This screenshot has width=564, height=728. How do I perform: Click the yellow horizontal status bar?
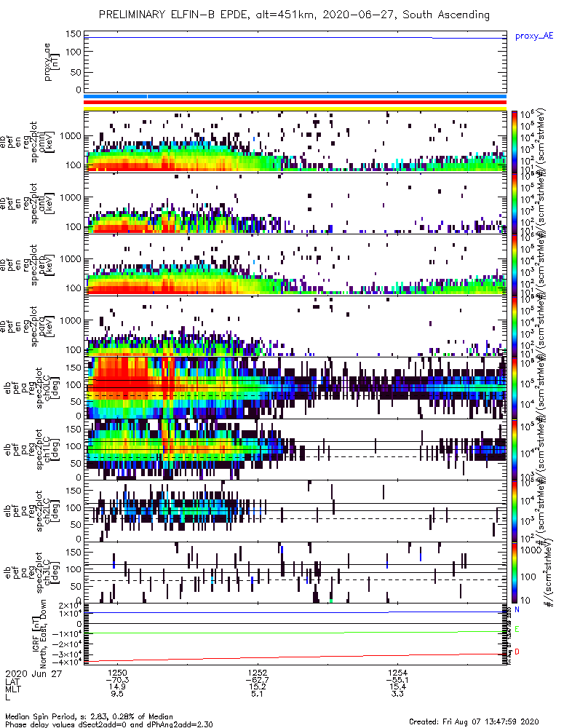[295, 108]
